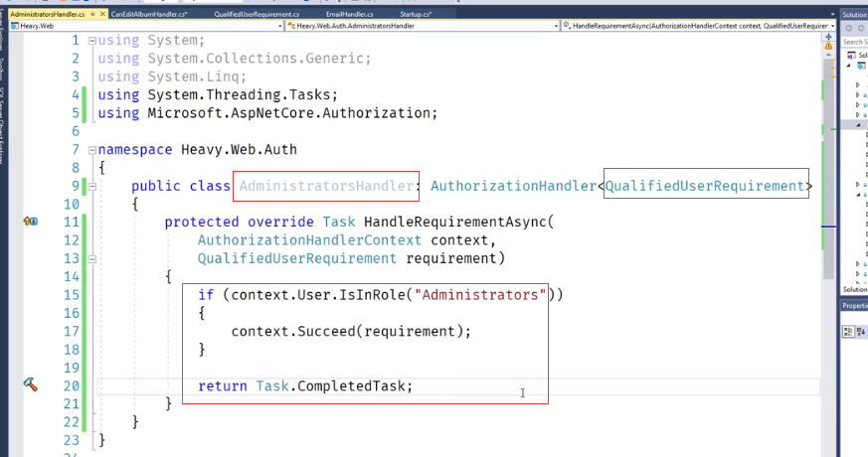Switch to the CanEditAlbumHandler.cs tab
This screenshot has width=868, height=457.
pos(147,14)
